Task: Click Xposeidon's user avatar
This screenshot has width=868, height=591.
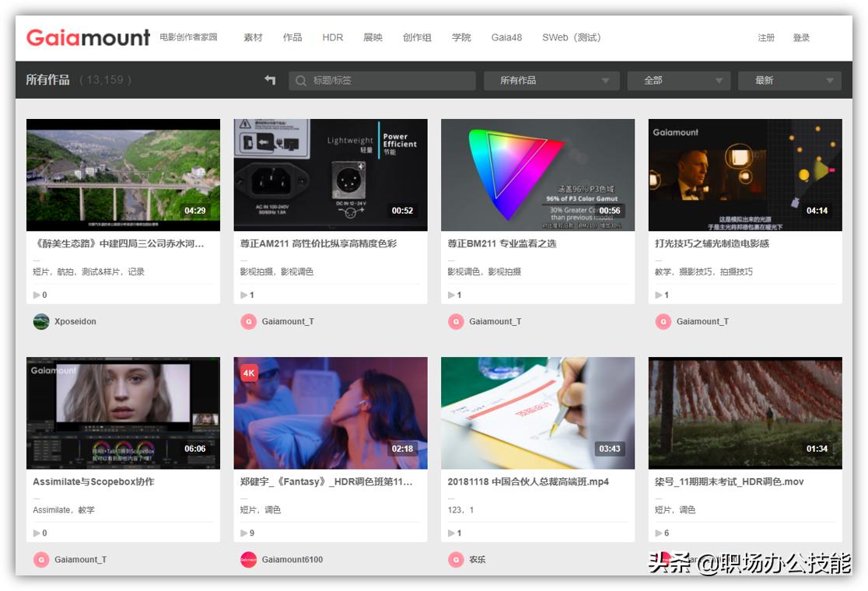Action: click(x=41, y=321)
